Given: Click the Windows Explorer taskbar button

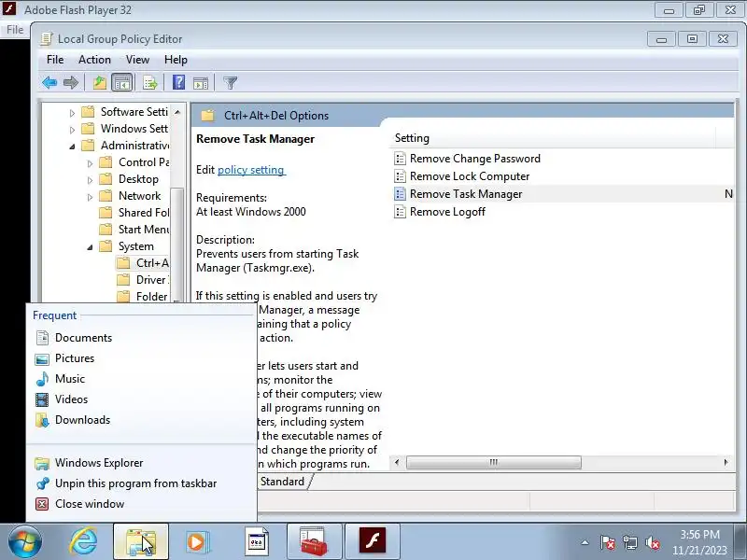Looking at the screenshot, I should (x=141, y=542).
